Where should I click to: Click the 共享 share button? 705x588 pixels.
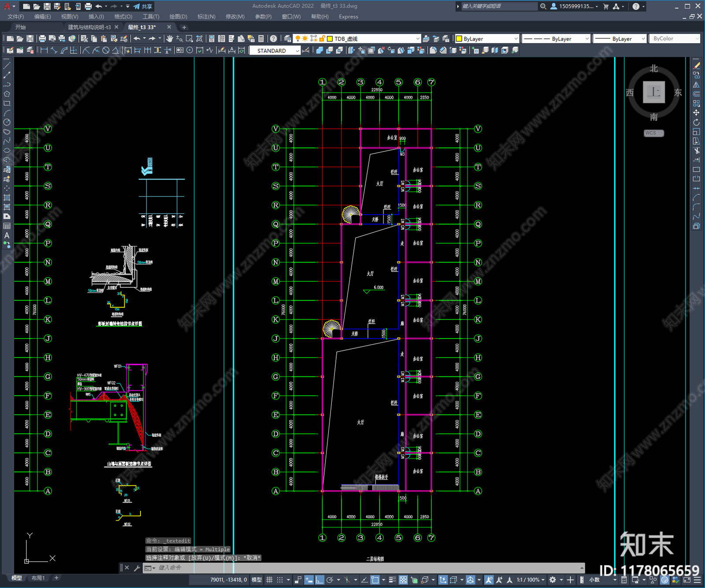point(143,6)
